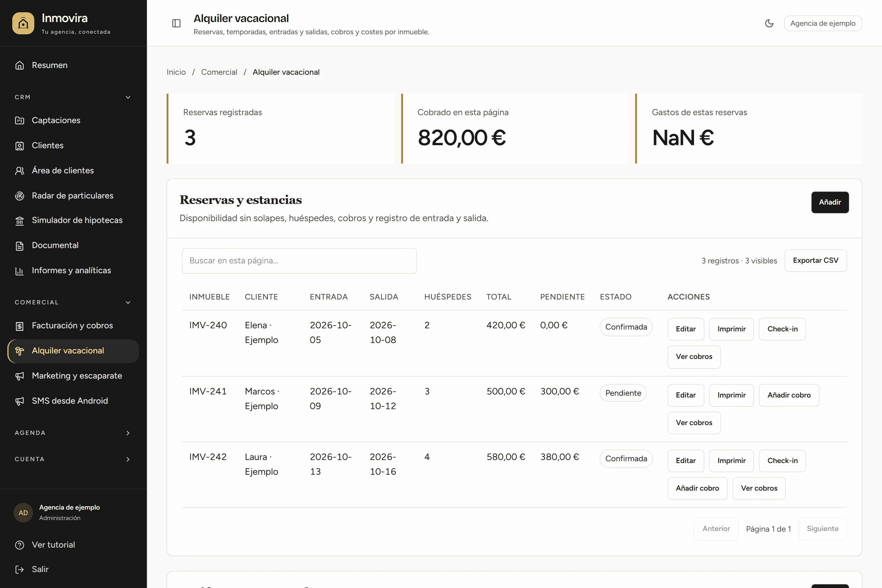Focus the Buscar en esta página field
The height and width of the screenshot is (588, 882).
click(x=299, y=261)
